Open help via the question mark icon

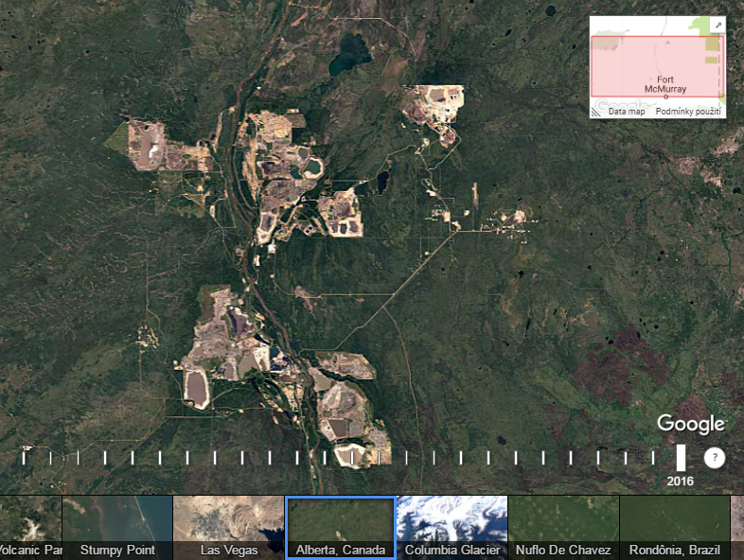pyautogui.click(x=714, y=458)
